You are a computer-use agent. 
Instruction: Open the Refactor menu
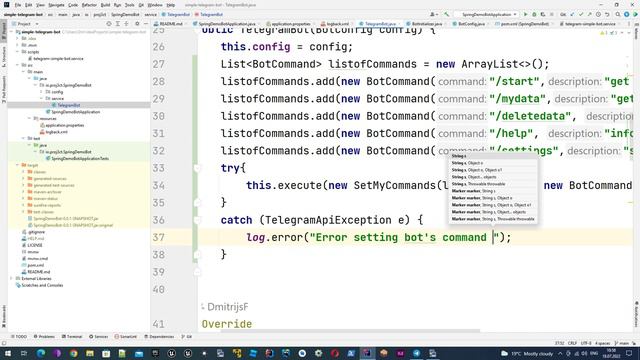89,5
